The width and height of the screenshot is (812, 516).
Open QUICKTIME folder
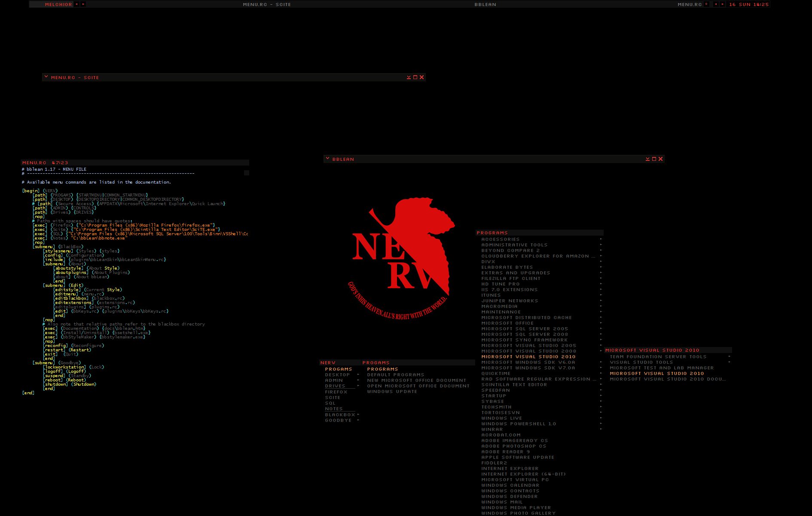496,373
